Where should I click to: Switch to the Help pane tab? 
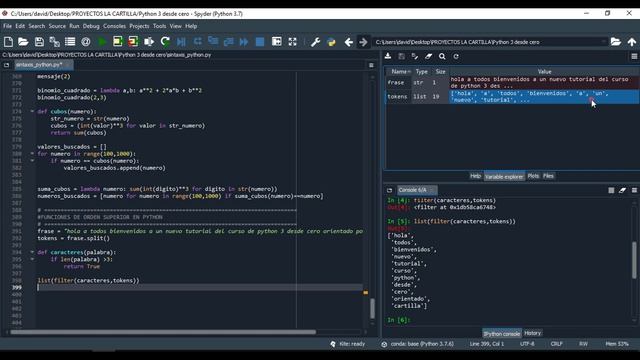pos(476,176)
